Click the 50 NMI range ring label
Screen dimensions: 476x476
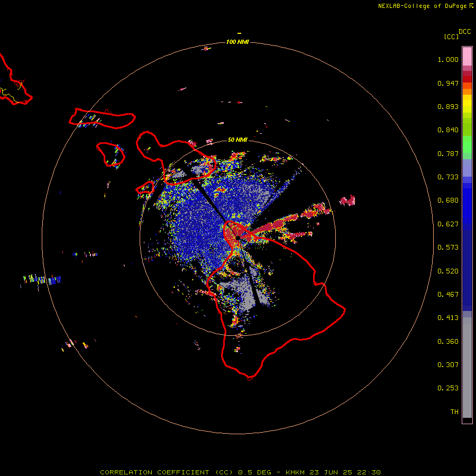237,140
